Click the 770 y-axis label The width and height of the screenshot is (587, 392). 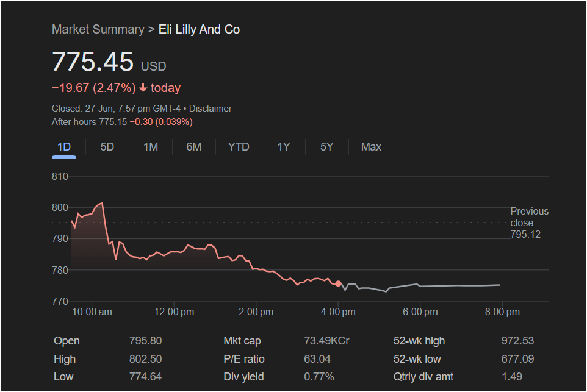60,301
